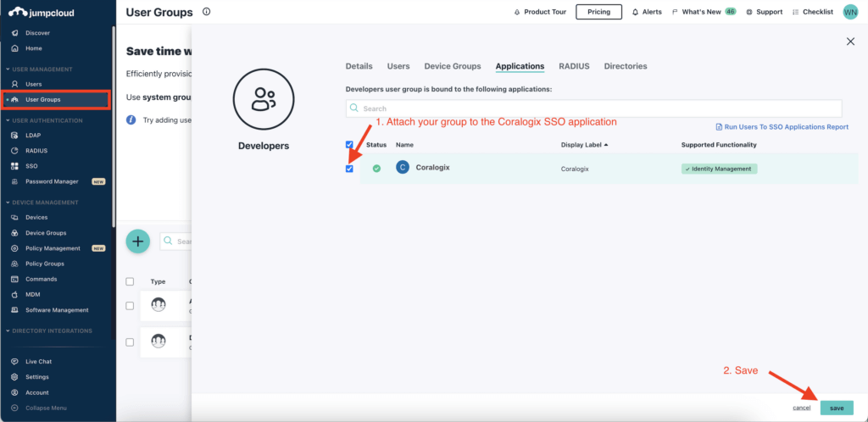Click the cancel link
The height and width of the screenshot is (422, 868).
(801, 408)
